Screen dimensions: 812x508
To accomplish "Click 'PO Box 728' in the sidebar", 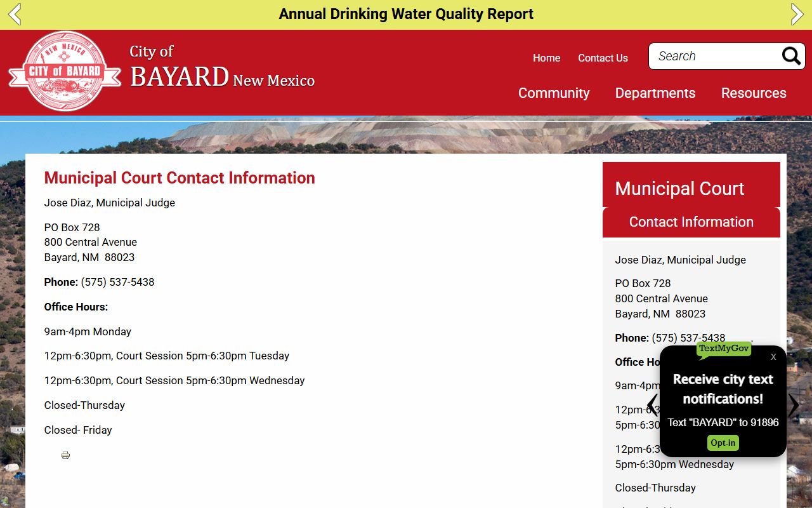I will point(643,283).
